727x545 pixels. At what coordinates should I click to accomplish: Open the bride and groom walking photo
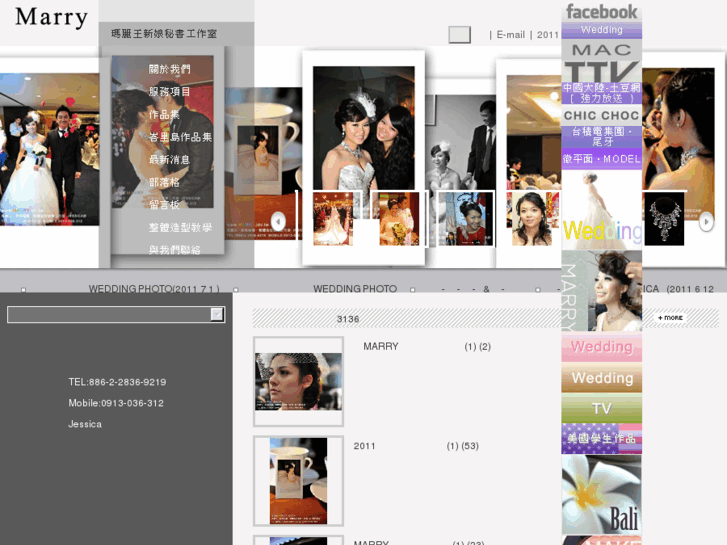tap(50, 149)
